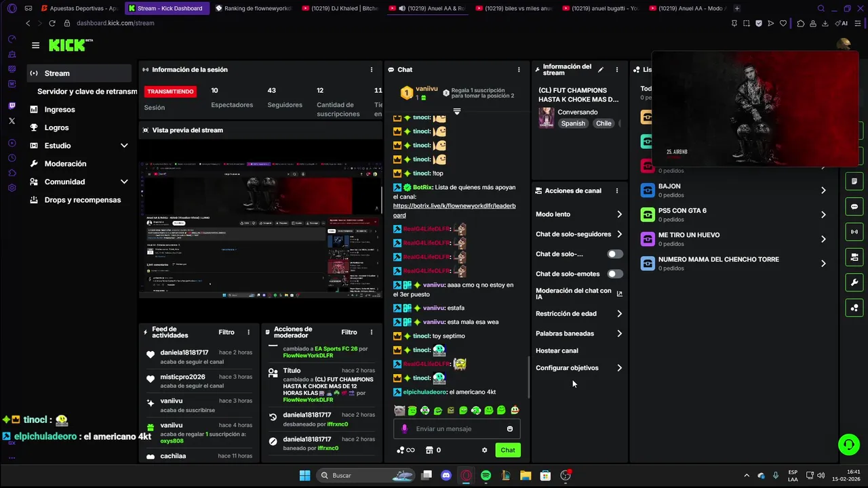Image resolution: width=868 pixels, height=488 pixels.
Task: Open Moderación del chat con IA external link
Action: click(x=619, y=293)
